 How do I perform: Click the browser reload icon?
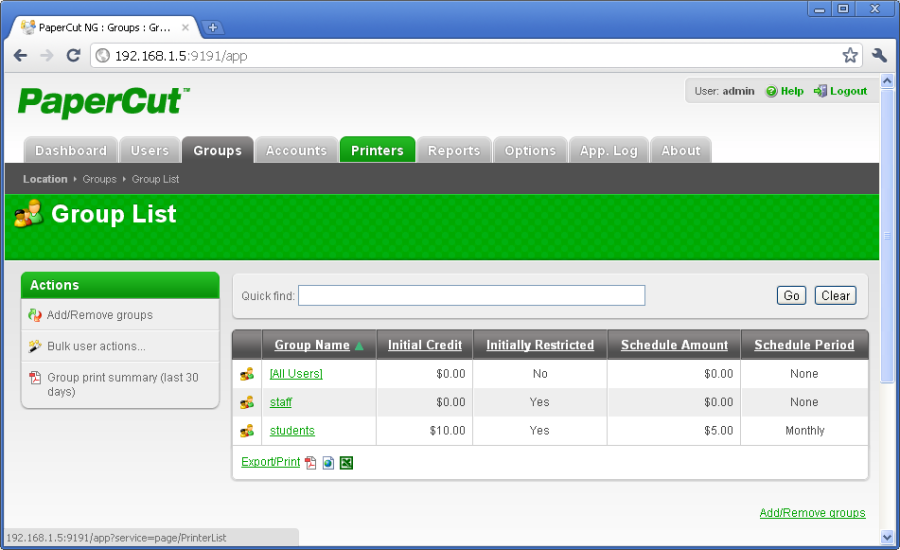[x=73, y=56]
